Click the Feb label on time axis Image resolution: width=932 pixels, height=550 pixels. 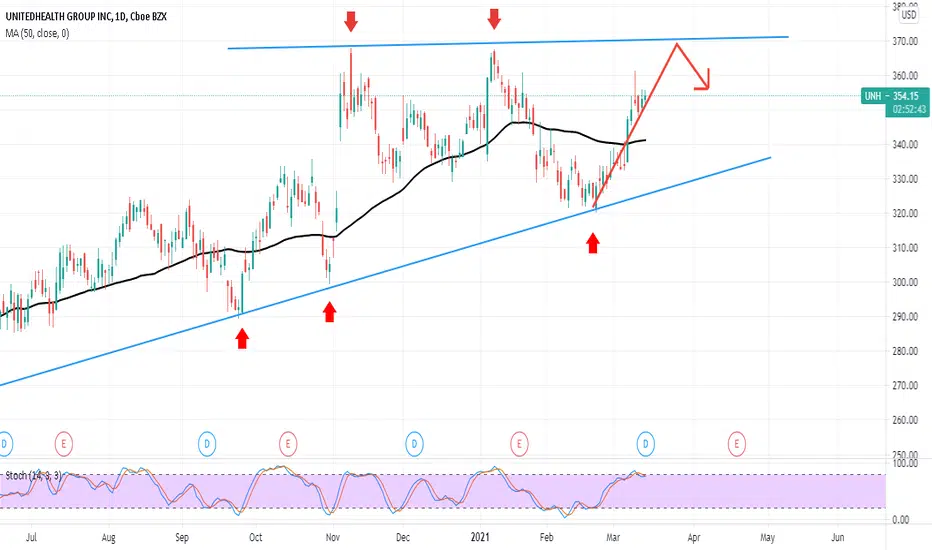pyautogui.click(x=546, y=538)
